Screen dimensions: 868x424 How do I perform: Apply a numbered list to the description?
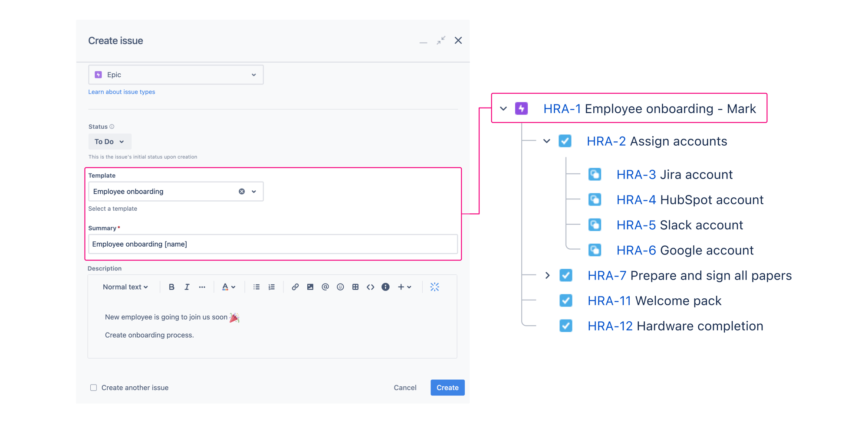click(271, 287)
